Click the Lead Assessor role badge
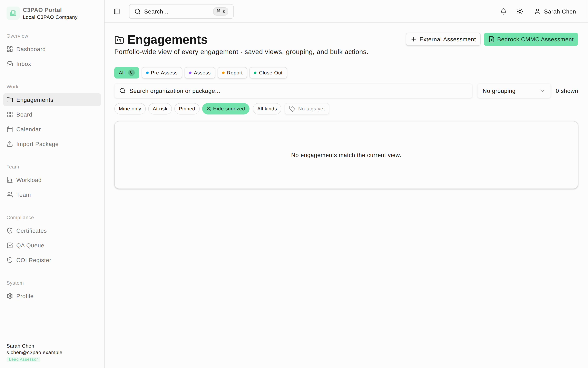Screen dimensions: 588x368 pyautogui.click(x=23, y=359)
